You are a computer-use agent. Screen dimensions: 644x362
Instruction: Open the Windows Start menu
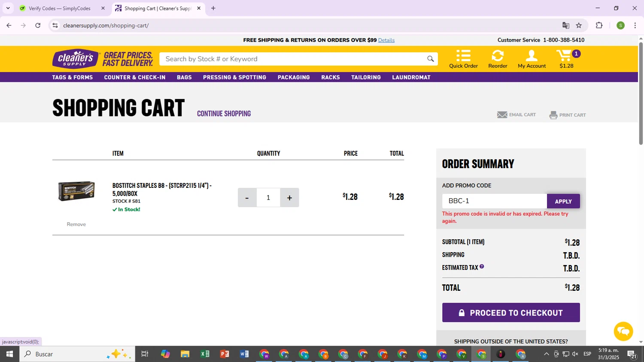(9, 354)
